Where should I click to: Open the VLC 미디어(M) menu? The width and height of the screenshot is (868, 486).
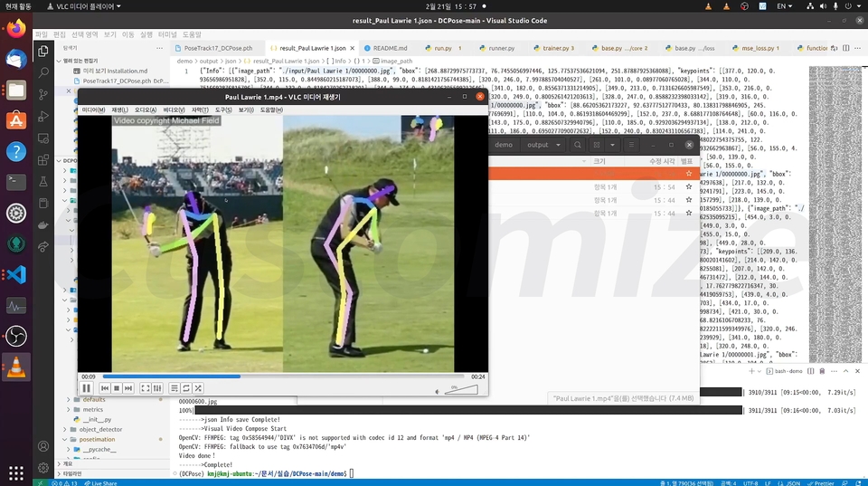pos(93,110)
